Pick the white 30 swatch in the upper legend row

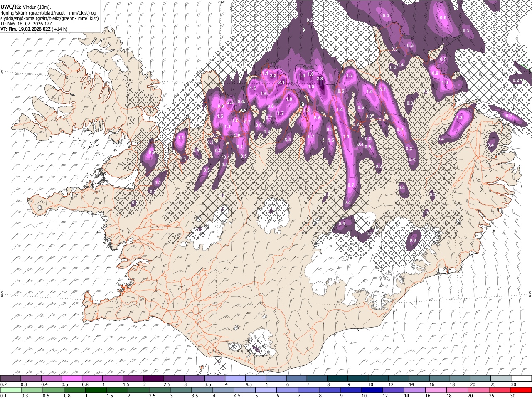coord(521,379)
